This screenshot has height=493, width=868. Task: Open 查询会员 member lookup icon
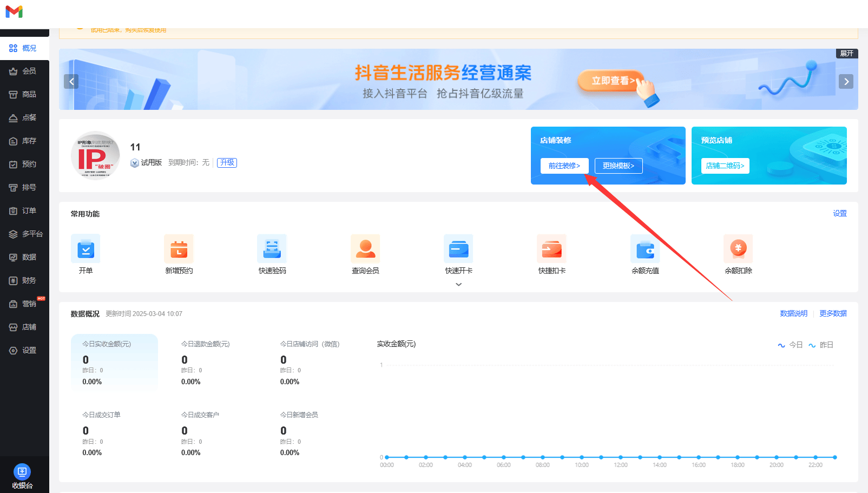[365, 249]
